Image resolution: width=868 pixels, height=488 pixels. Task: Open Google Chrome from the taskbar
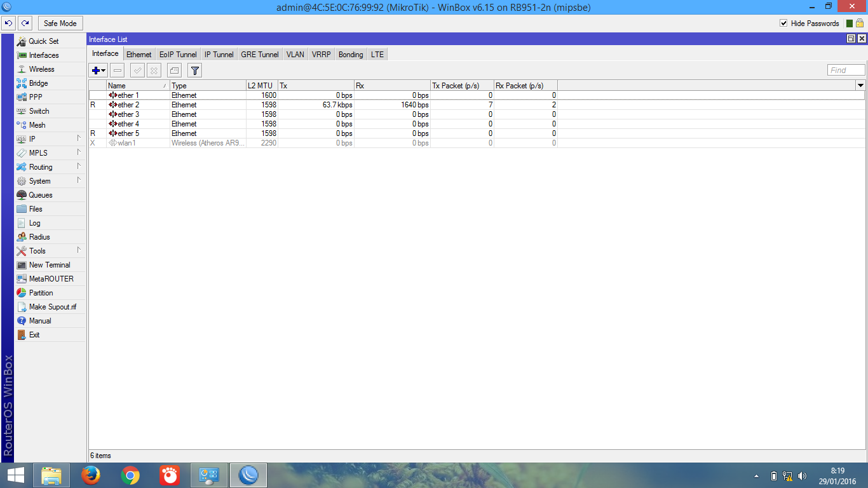point(130,475)
